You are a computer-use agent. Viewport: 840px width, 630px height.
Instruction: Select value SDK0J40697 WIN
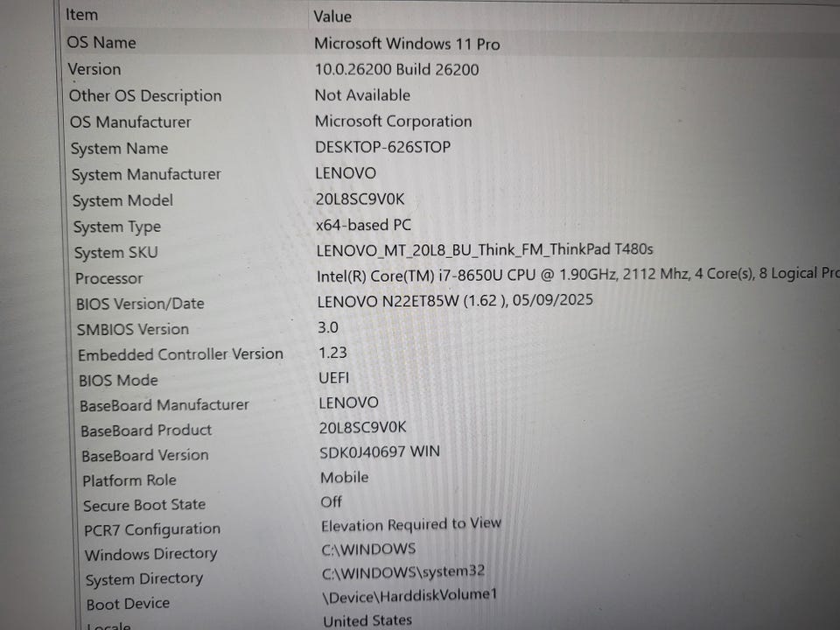(380, 452)
